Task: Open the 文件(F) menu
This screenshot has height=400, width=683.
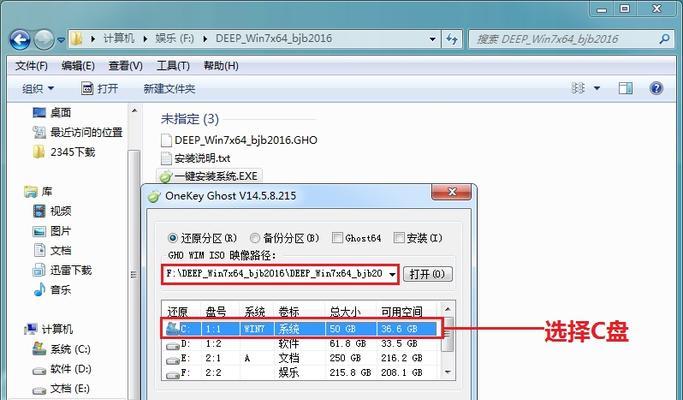Action: point(31,66)
